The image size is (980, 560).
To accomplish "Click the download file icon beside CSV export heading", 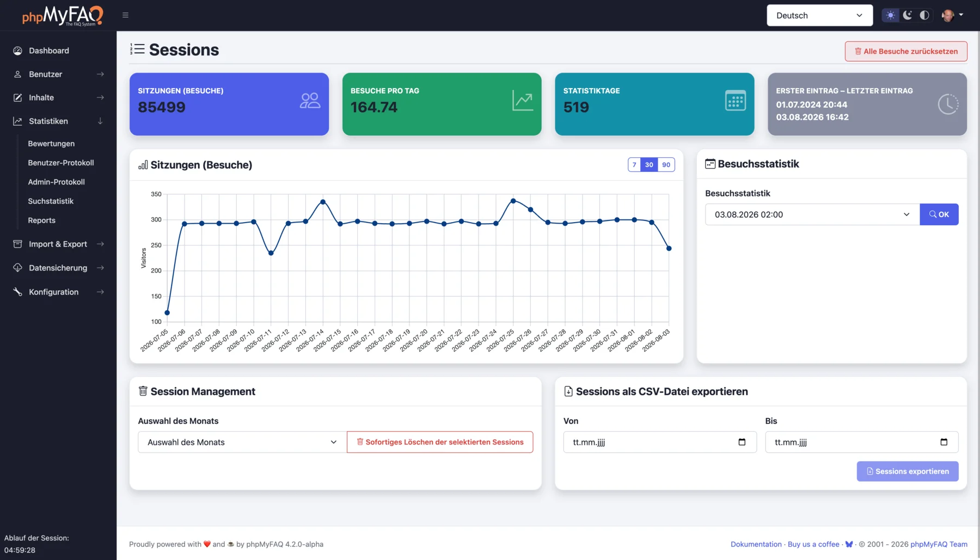I will (x=568, y=391).
